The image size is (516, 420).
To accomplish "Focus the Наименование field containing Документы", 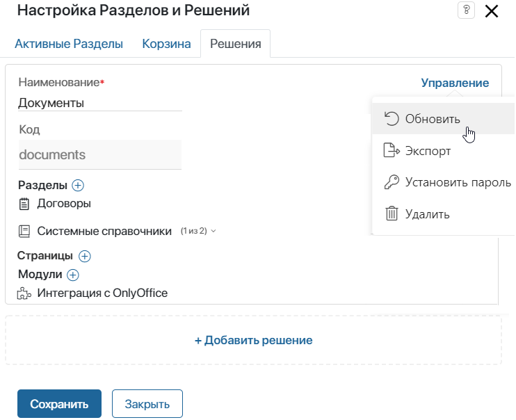I will tap(99, 103).
